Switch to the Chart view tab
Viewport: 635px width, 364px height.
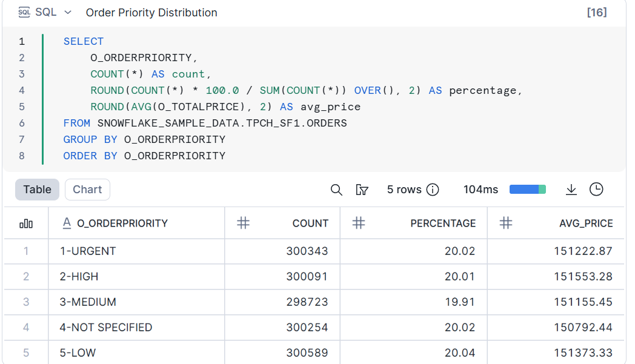click(87, 190)
